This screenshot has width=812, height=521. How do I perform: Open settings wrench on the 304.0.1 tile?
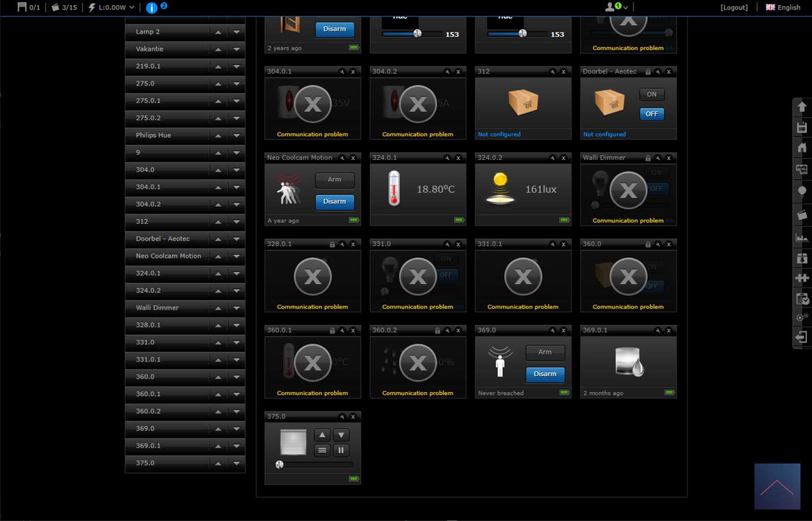coord(342,72)
